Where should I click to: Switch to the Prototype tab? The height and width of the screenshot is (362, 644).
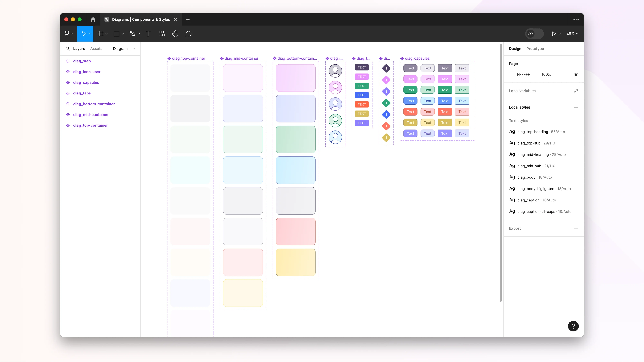535,49
